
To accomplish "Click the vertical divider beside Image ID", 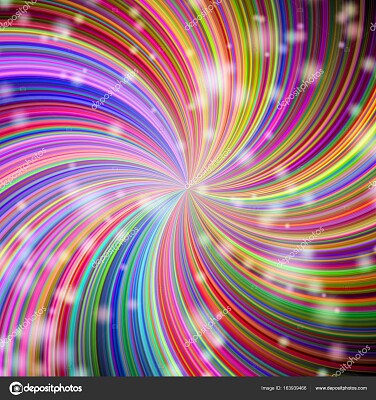I will pos(310,388).
